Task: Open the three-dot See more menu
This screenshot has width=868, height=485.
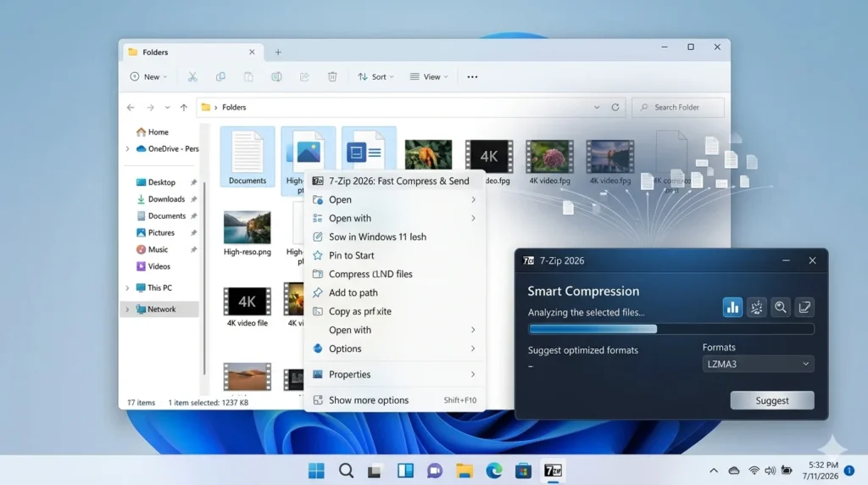Action: (472, 77)
